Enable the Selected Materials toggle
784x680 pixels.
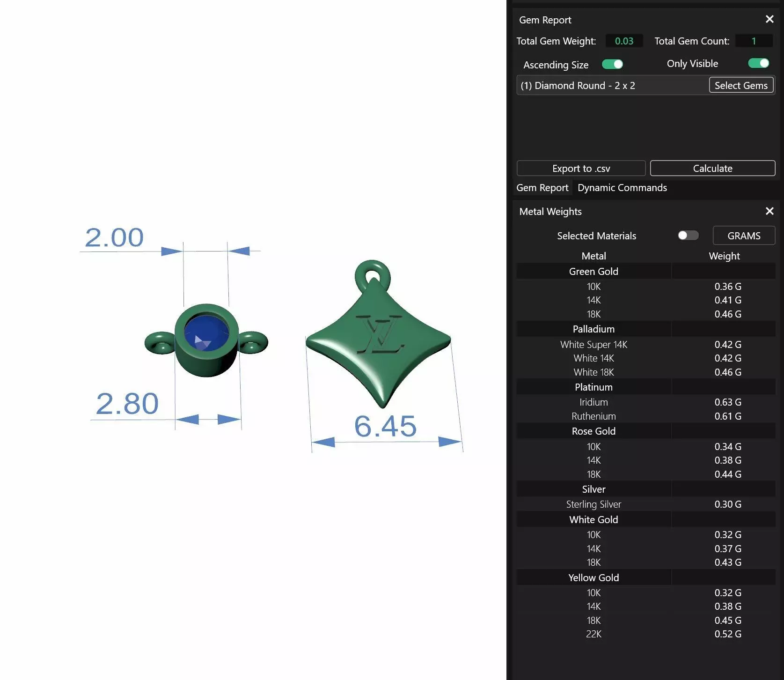688,235
